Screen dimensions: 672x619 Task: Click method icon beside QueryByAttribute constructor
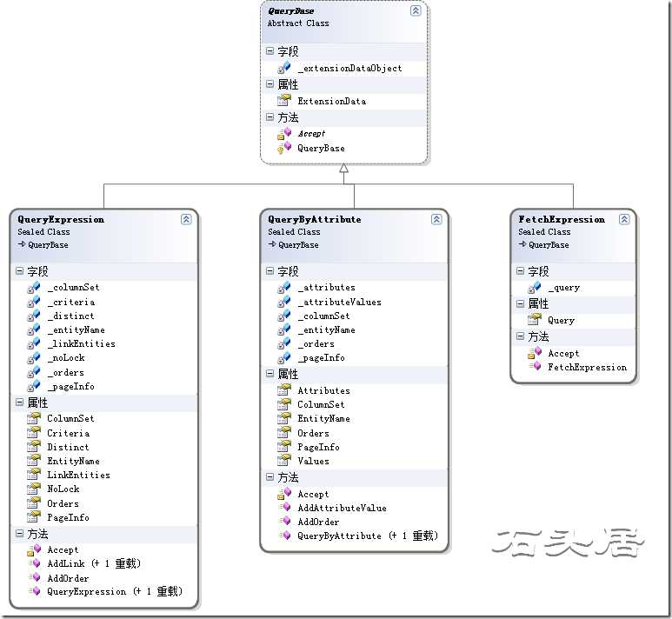(284, 536)
